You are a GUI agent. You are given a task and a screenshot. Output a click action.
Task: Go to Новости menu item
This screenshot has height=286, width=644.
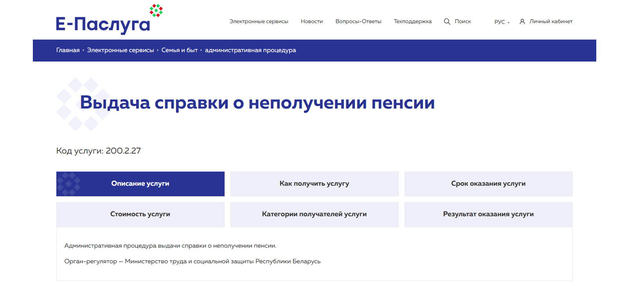tap(311, 22)
